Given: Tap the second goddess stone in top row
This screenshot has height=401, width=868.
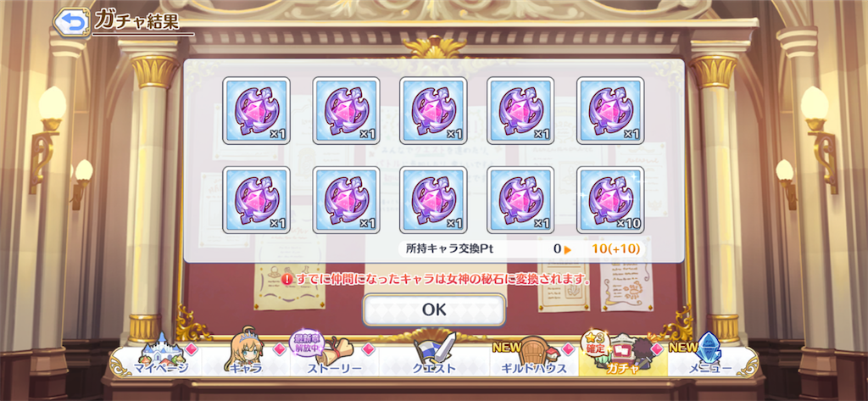Looking at the screenshot, I should click(346, 111).
